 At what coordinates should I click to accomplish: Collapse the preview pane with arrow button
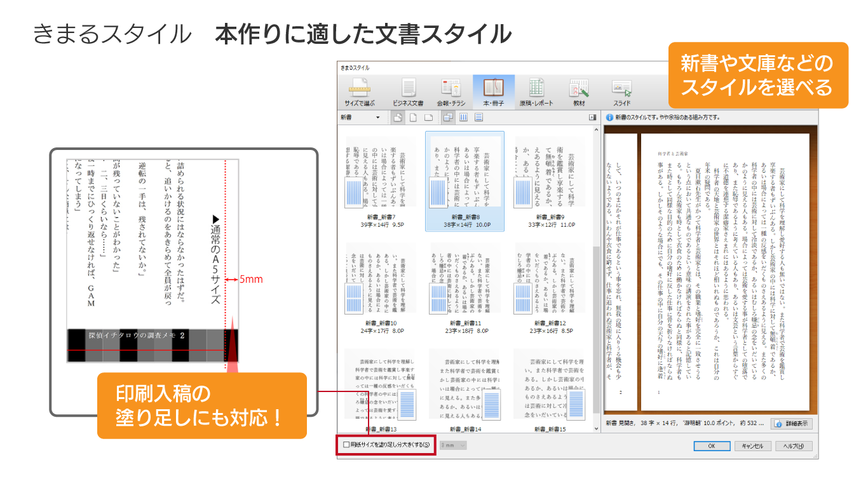[592, 118]
